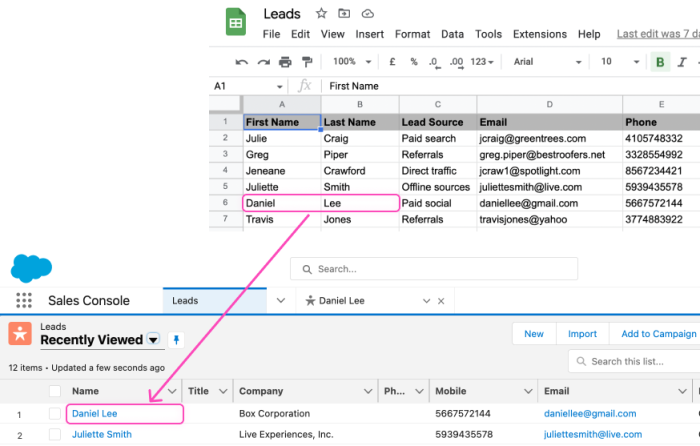The width and height of the screenshot is (700, 446).
Task: Print the spreadsheet with the printer icon
Action: pos(285,62)
